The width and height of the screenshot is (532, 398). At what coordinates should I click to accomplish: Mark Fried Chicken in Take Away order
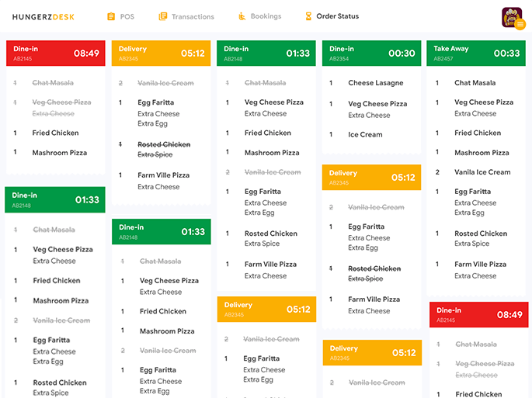tap(478, 133)
